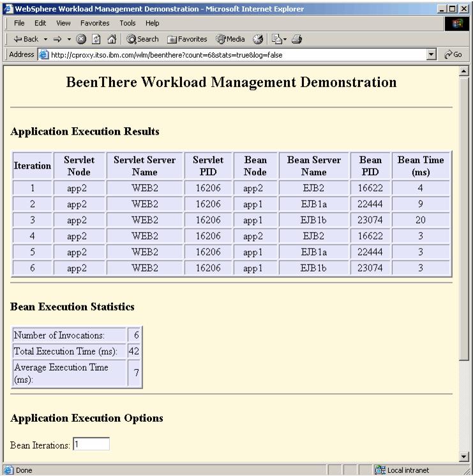Click the page icon in the address bar
This screenshot has height=476, width=473.
pyautogui.click(x=44, y=55)
